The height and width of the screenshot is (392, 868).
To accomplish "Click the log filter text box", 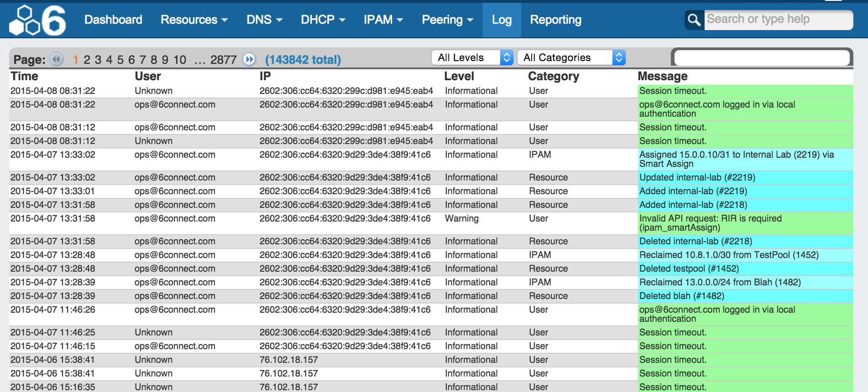I will 761,58.
